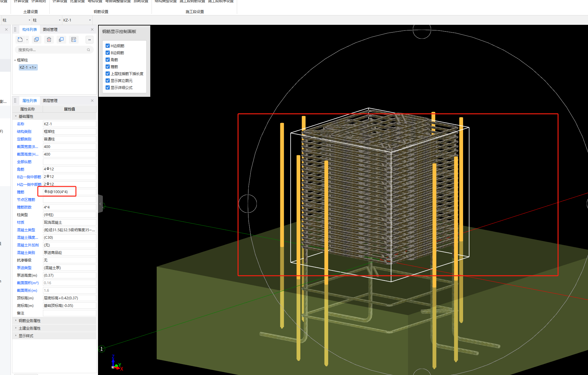588x375 pixels.
Task: Click the 角筋 value 4⌀12
Action: 70,169
